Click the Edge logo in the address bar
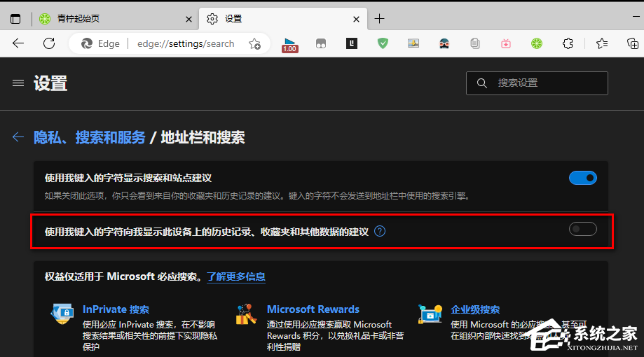Viewport: 644px width, 357px height. point(87,43)
